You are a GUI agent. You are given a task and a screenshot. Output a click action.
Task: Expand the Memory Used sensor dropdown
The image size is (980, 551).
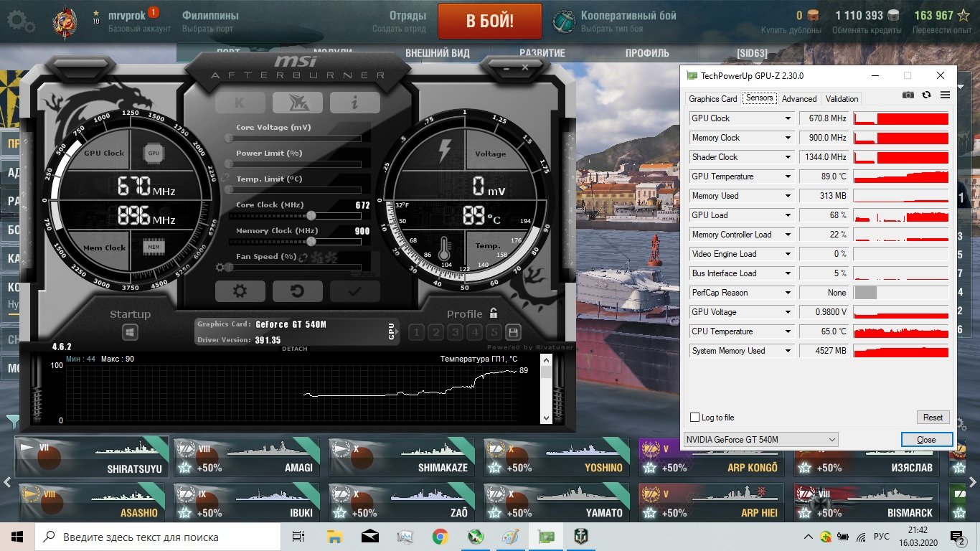pyautogui.click(x=788, y=196)
